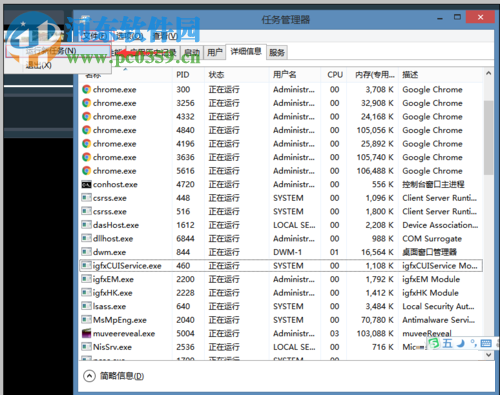Click the PID value 6844
This screenshot has height=395, width=500.
click(185, 239)
